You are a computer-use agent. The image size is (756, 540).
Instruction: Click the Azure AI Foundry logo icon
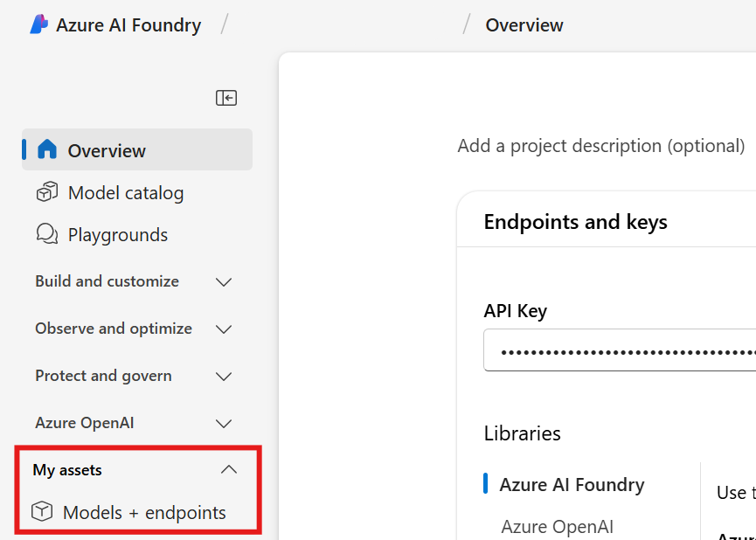[x=38, y=24]
